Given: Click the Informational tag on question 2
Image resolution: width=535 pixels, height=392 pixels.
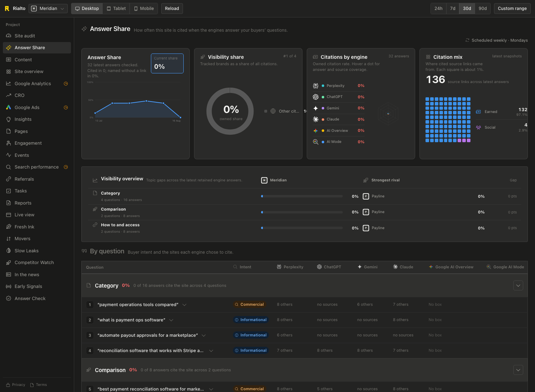Looking at the screenshot, I should click(250, 320).
